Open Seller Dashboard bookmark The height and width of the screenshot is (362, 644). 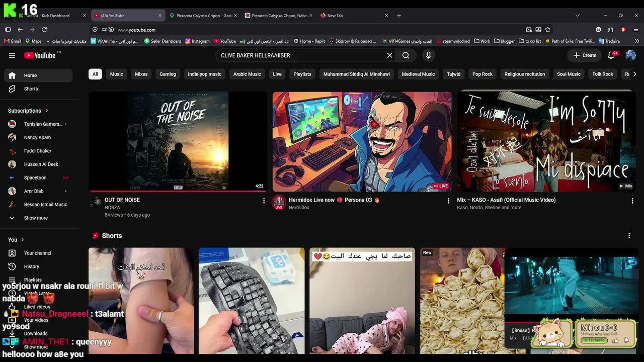pyautogui.click(x=163, y=41)
